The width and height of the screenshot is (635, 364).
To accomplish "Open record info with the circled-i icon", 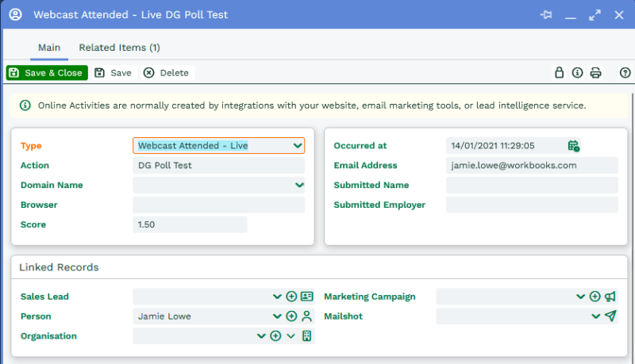I will [577, 73].
